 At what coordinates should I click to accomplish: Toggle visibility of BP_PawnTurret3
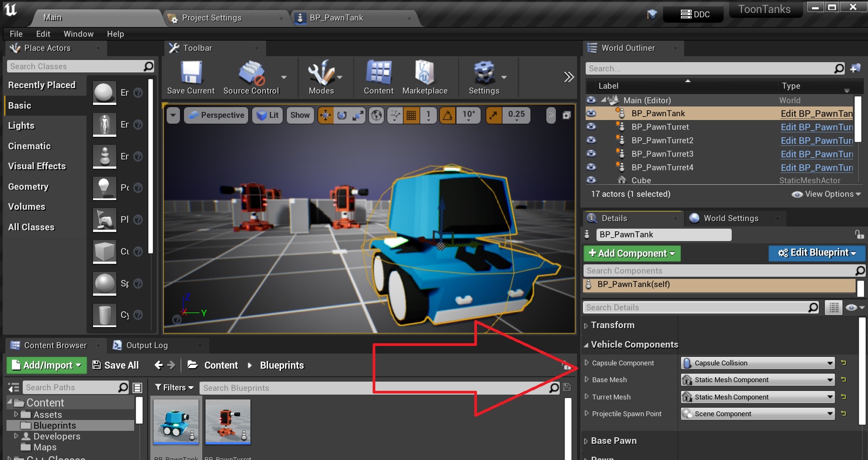[x=591, y=154]
